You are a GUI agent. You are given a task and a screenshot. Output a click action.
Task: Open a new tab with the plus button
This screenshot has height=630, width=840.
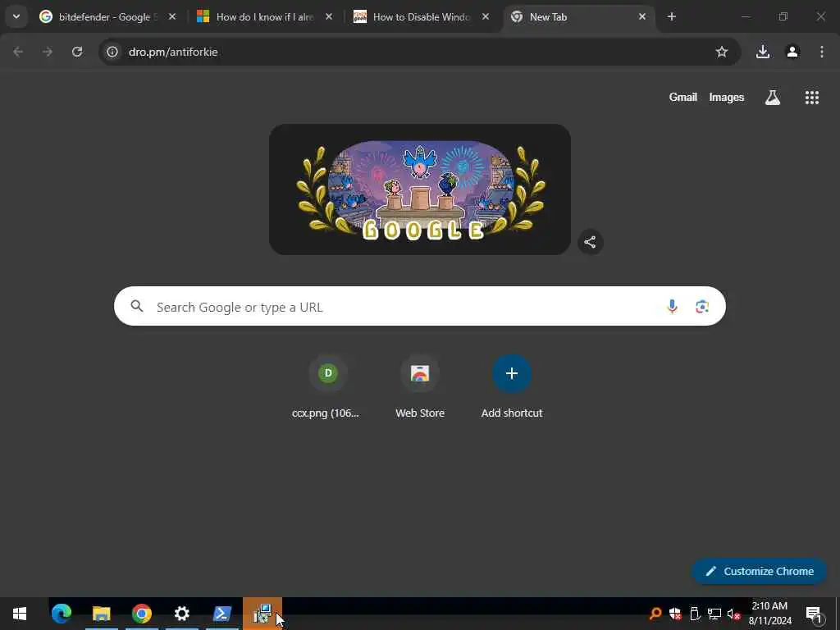pyautogui.click(x=672, y=16)
